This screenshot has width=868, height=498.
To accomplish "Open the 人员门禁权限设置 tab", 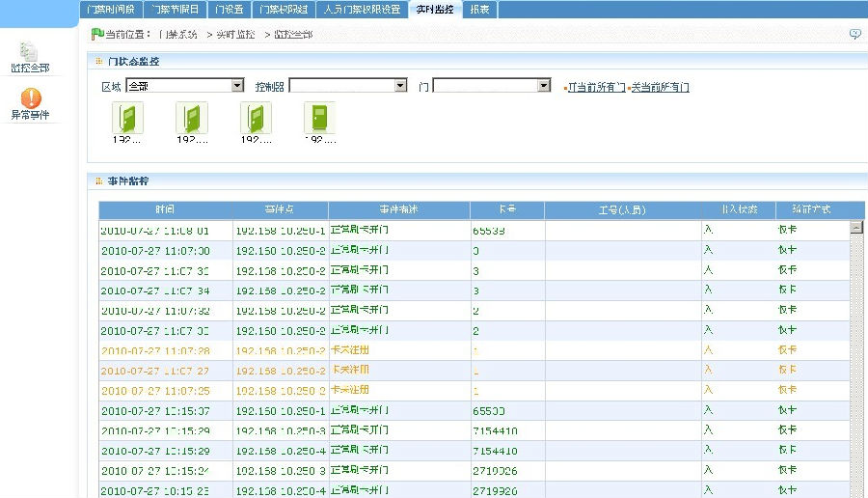I will [361, 10].
